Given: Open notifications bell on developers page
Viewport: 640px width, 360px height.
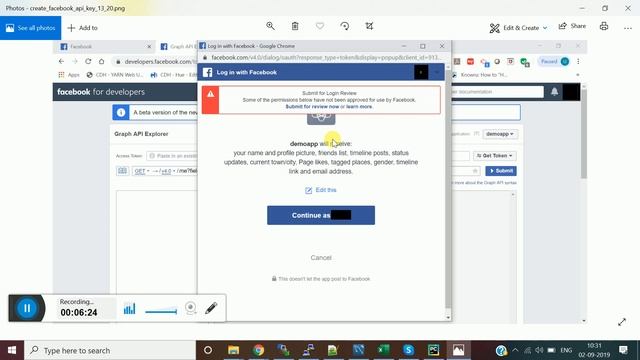Looking at the screenshot, I should tap(554, 92).
